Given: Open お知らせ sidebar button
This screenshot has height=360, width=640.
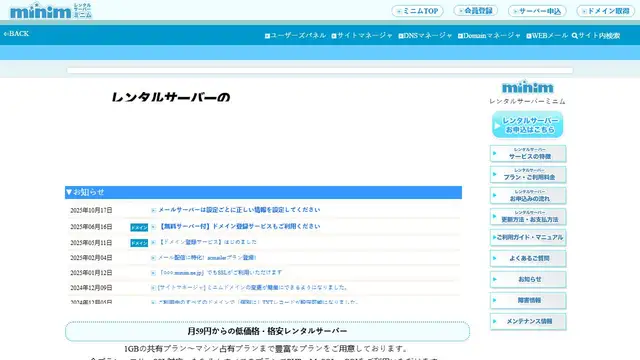Looking at the screenshot, I should 528,280.
